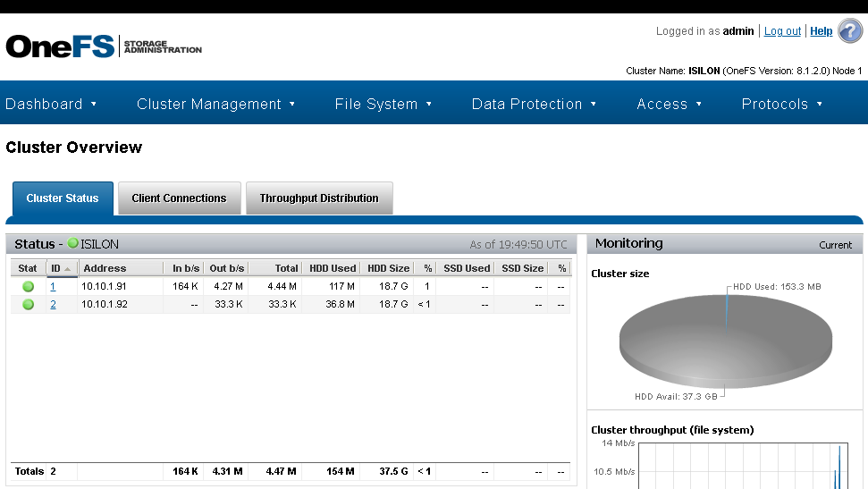Click the Log out link

[x=782, y=31]
